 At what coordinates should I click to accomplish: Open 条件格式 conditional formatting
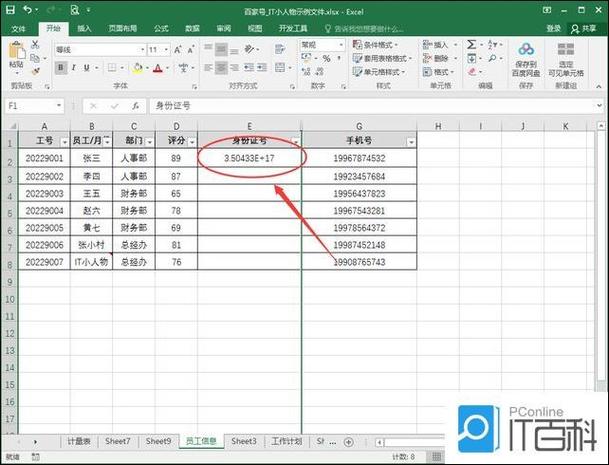[375, 45]
